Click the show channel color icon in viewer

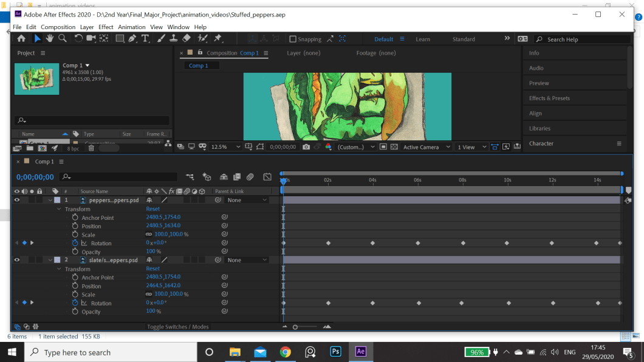328,146
